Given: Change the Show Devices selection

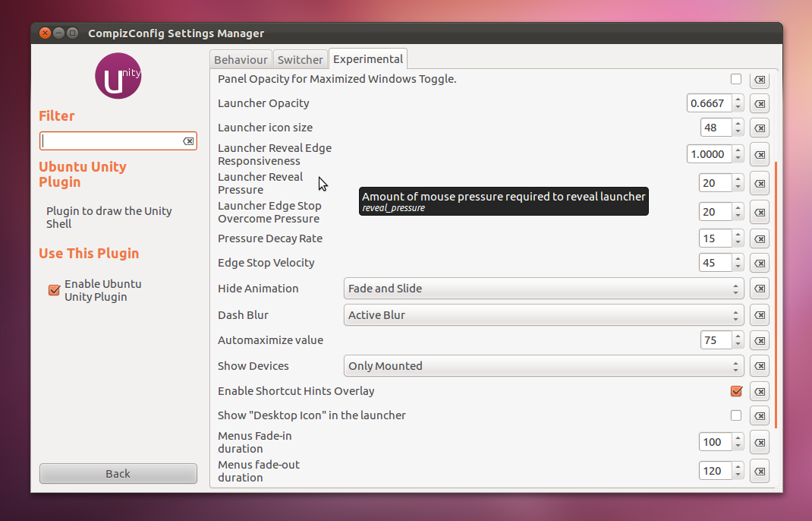Looking at the screenshot, I should pos(543,365).
